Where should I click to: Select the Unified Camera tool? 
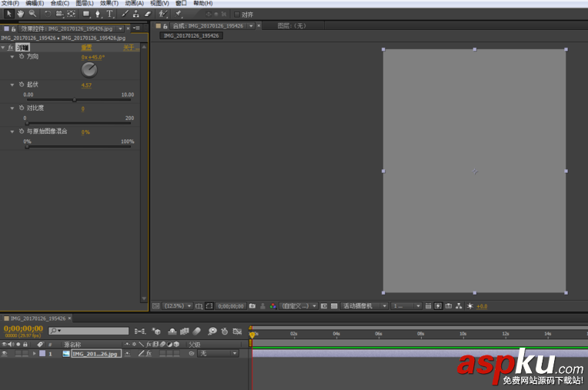click(x=59, y=14)
